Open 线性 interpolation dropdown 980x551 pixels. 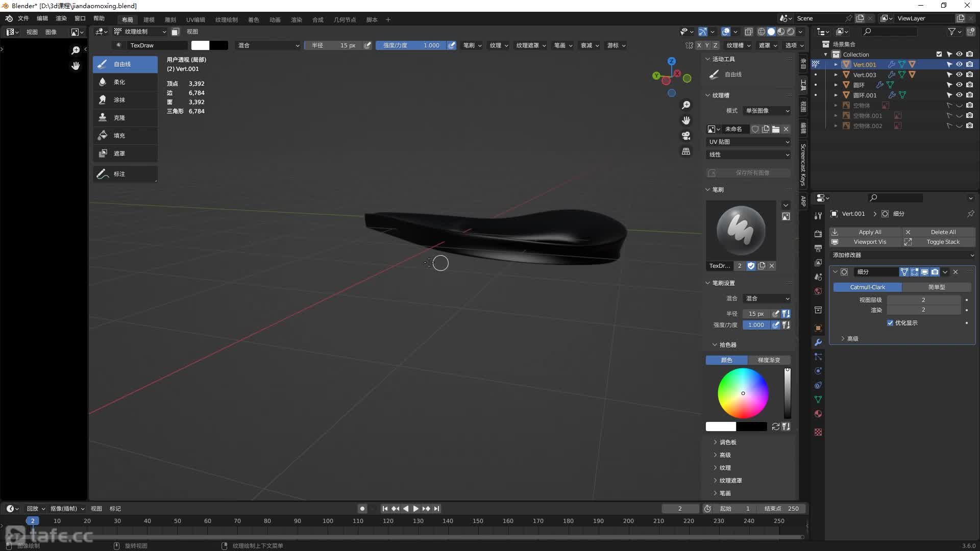pyautogui.click(x=748, y=155)
